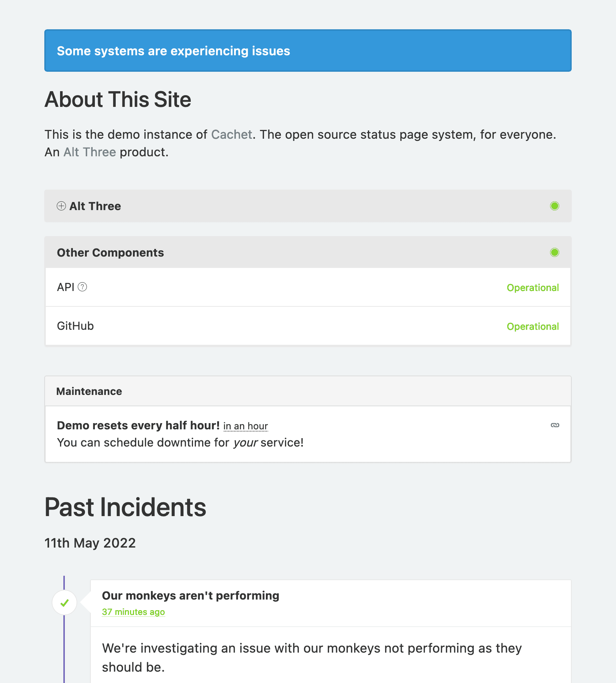Select the Past Incidents heading
This screenshot has width=616, height=683.
[125, 507]
